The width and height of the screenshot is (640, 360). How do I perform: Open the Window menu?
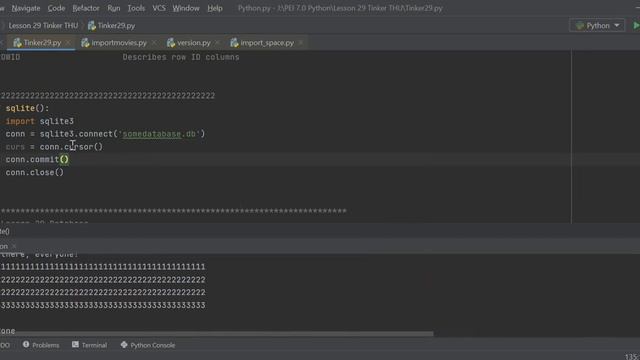[x=186, y=8]
